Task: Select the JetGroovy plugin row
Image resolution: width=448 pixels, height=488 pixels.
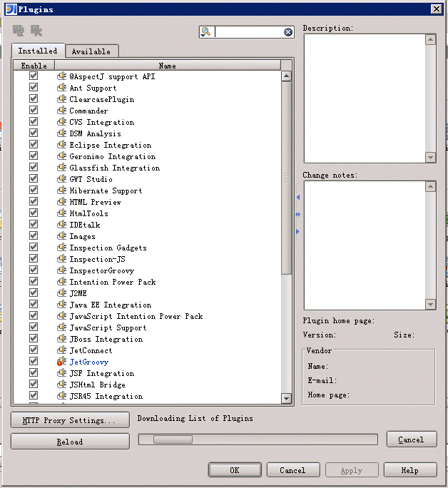Action: click(x=147, y=362)
